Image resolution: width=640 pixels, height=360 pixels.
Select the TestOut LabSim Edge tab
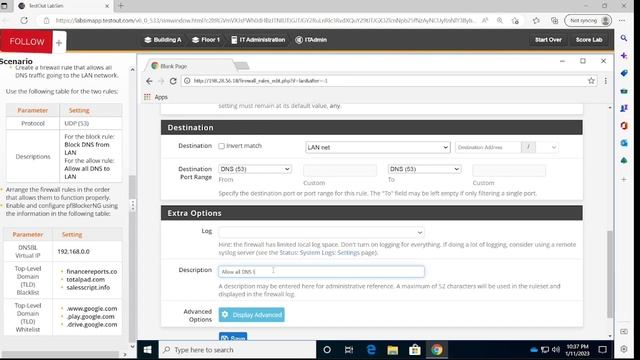click(x=63, y=6)
